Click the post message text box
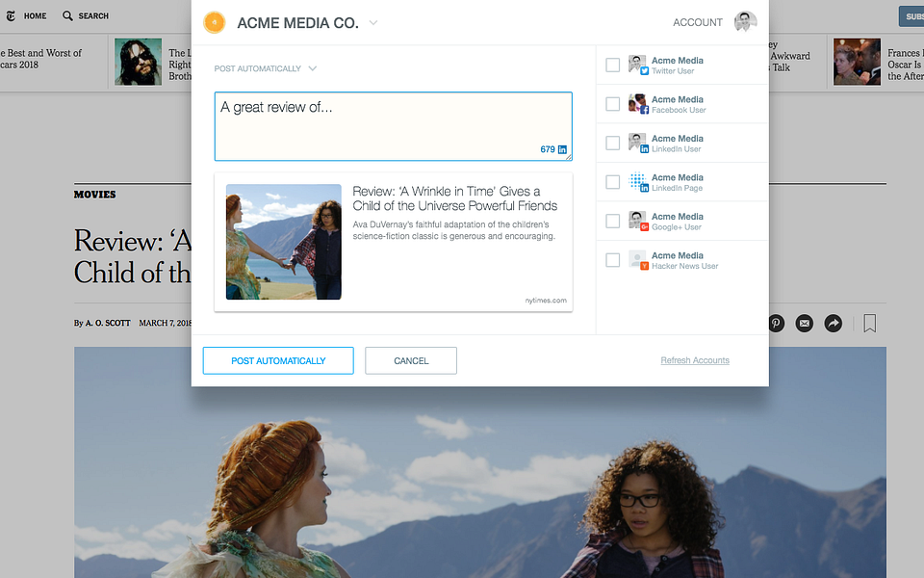 pyautogui.click(x=393, y=126)
